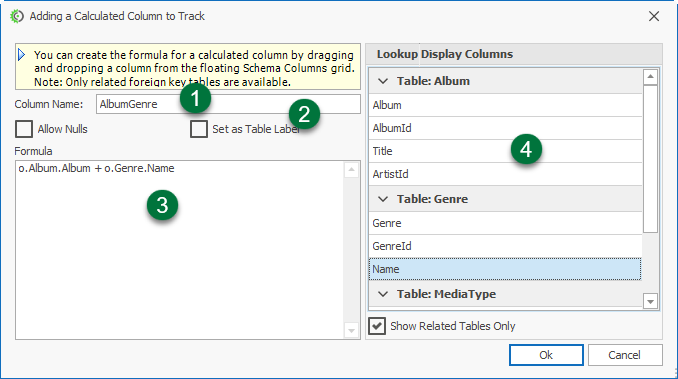The image size is (678, 379).
Task: Close the calculated column dialog
Action: point(654,16)
